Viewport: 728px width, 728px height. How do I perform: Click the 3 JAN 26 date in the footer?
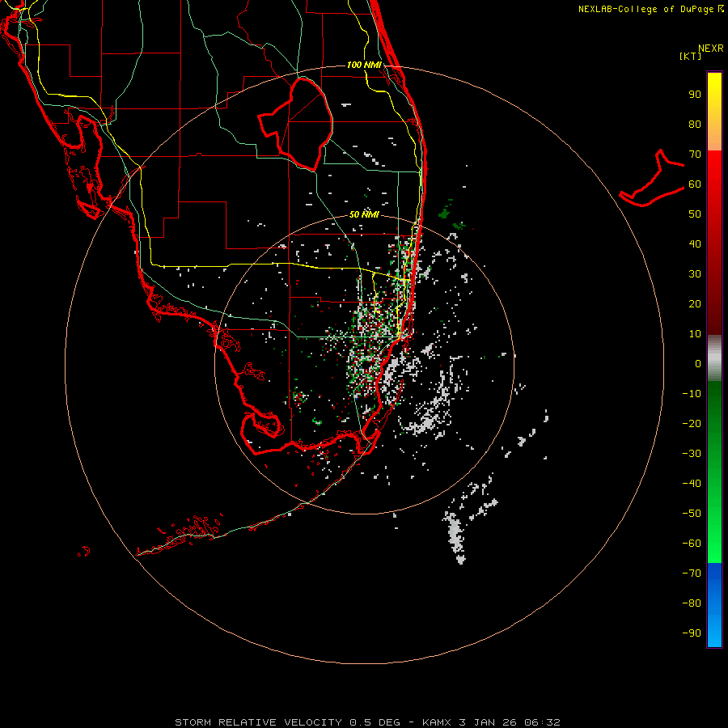(488, 722)
